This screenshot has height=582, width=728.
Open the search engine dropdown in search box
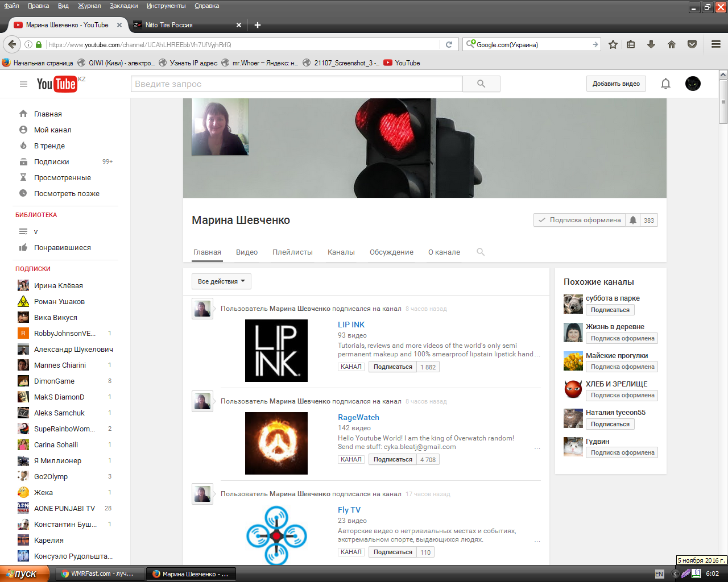471,44
